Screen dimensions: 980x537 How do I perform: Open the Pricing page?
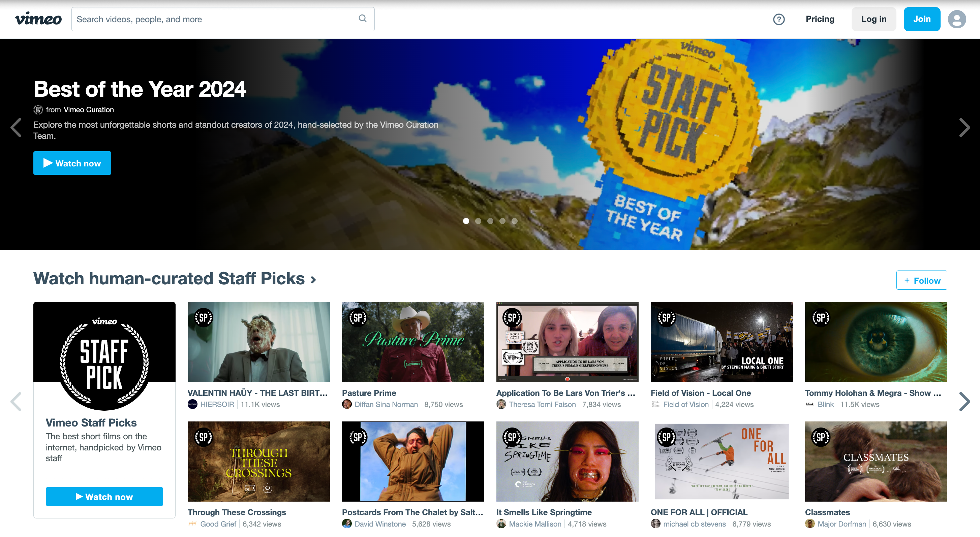coord(820,19)
